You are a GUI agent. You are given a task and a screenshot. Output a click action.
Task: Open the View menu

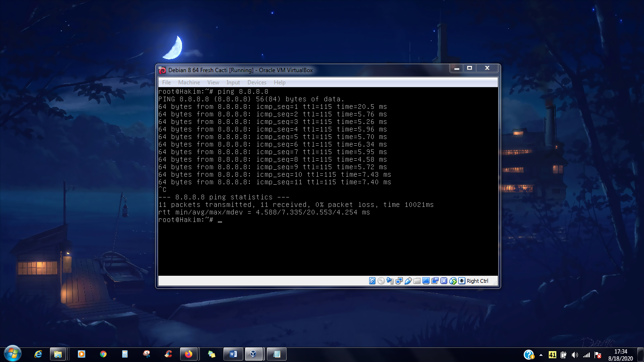tap(213, 82)
